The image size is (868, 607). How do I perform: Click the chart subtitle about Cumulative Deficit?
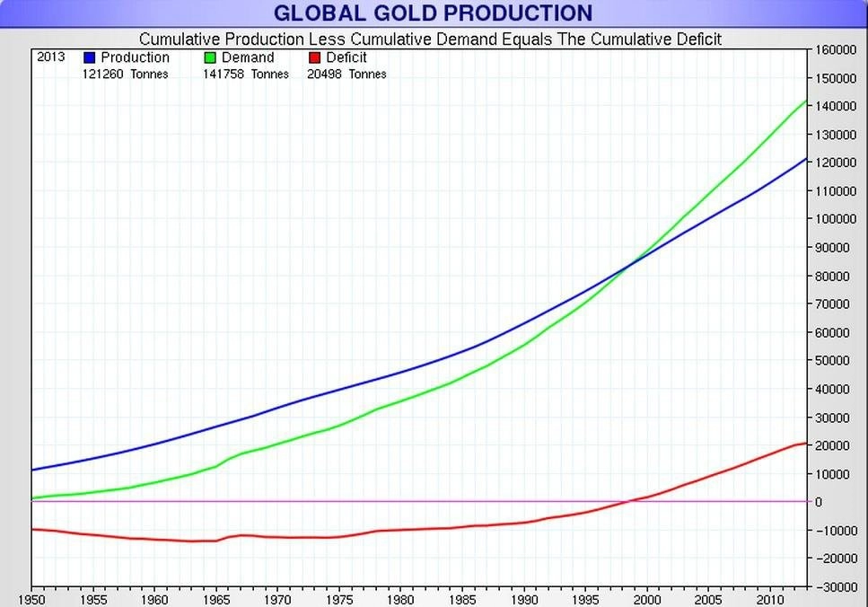pos(430,40)
